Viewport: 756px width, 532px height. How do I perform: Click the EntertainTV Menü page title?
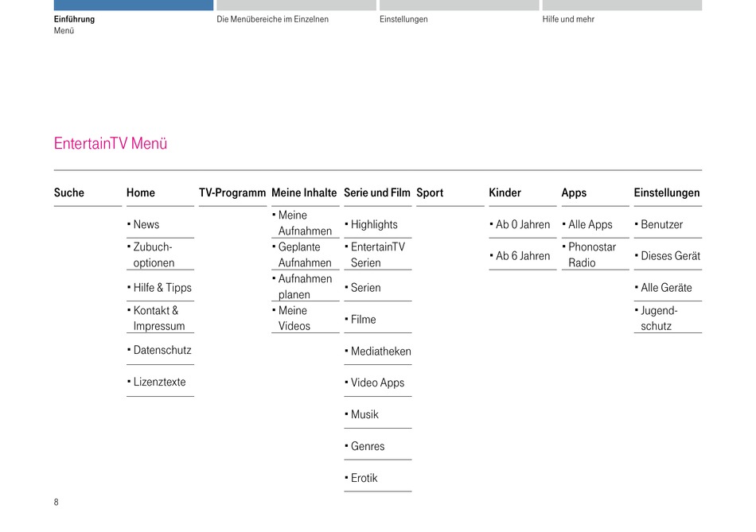pyautogui.click(x=111, y=144)
